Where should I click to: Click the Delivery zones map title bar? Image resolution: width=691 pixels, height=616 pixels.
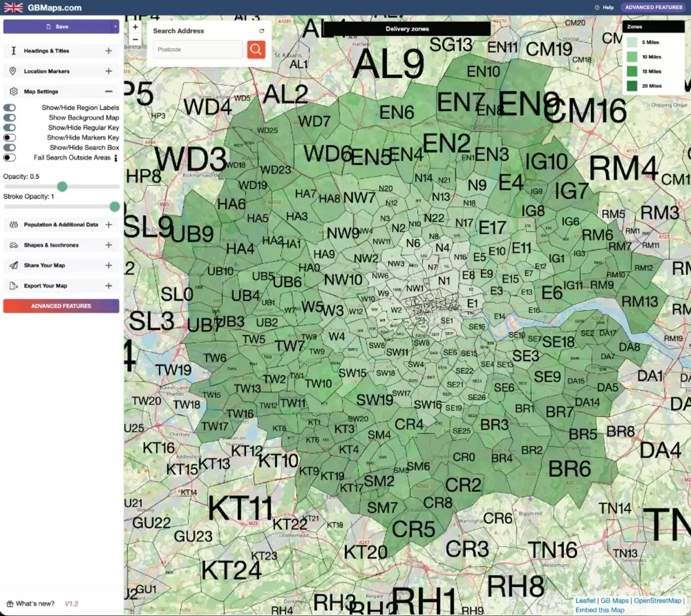pos(407,28)
